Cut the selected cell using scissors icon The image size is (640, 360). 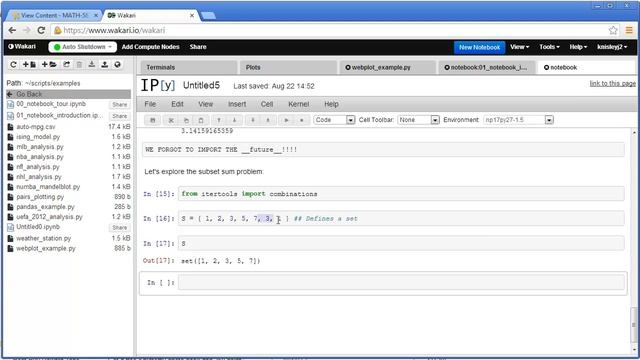(x=171, y=120)
